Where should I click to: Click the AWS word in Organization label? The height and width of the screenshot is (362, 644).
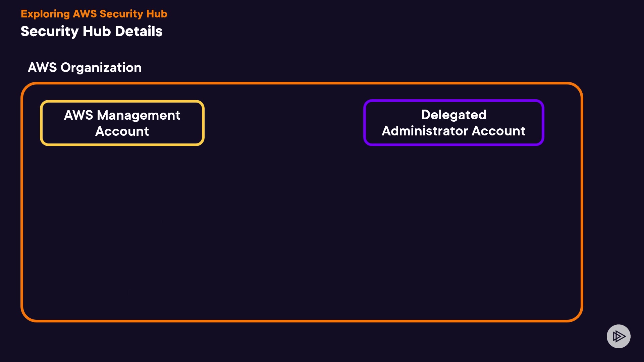point(42,67)
